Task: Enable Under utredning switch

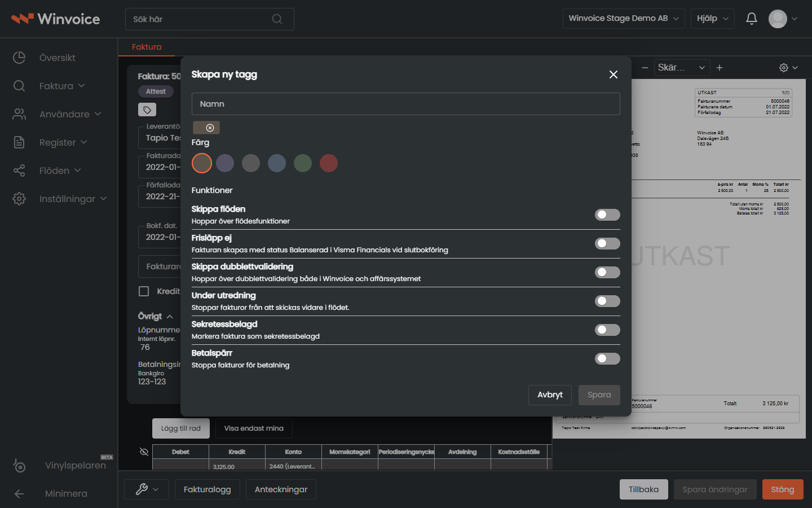Action: click(607, 301)
